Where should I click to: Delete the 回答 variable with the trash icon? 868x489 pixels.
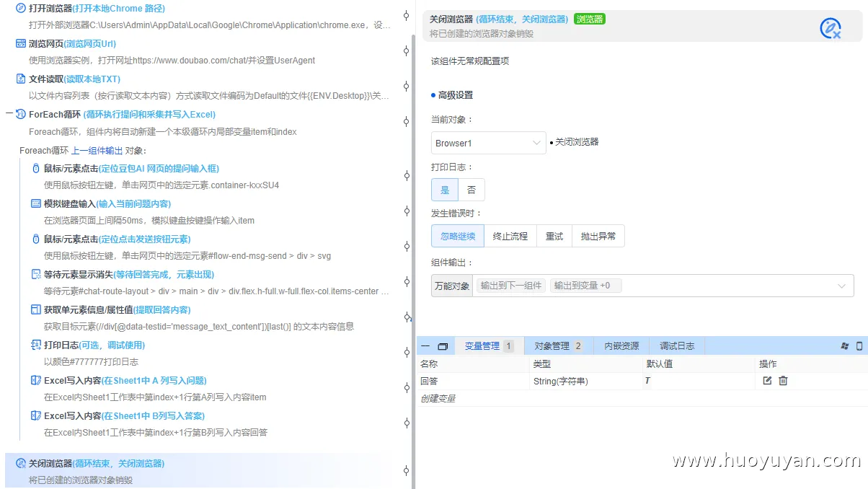783,381
